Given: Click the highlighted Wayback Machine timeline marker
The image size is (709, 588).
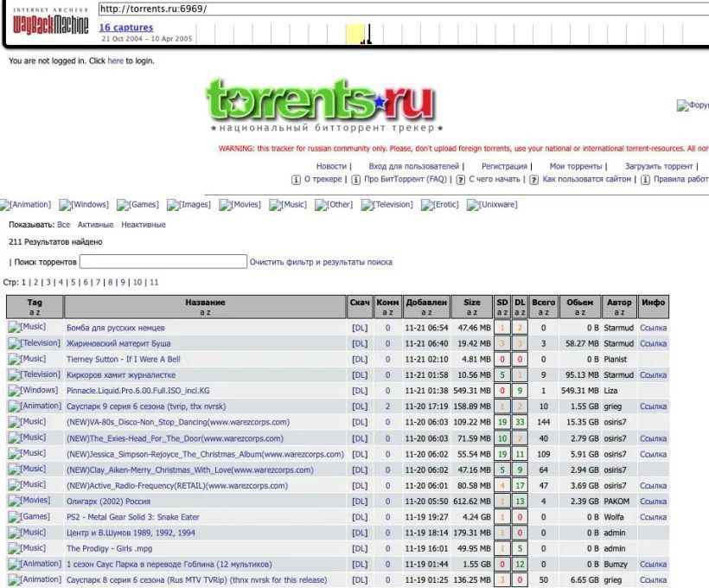Looking at the screenshot, I should pyautogui.click(x=355, y=34).
